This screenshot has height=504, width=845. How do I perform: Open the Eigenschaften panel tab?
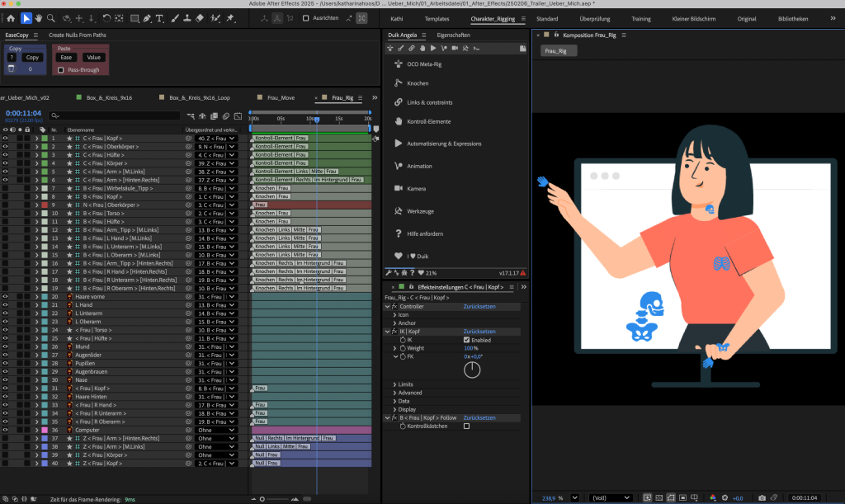453,35
